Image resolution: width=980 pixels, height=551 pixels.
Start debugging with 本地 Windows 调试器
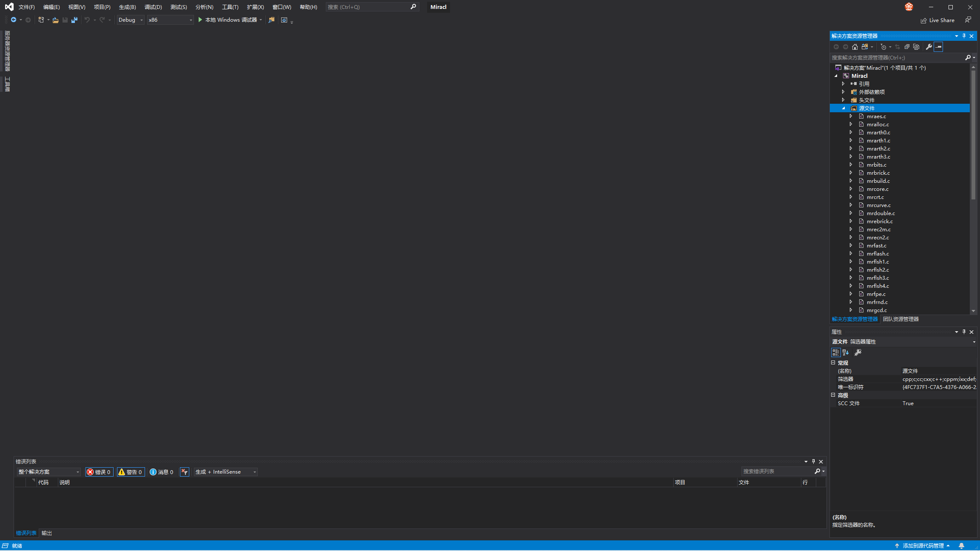[230, 20]
